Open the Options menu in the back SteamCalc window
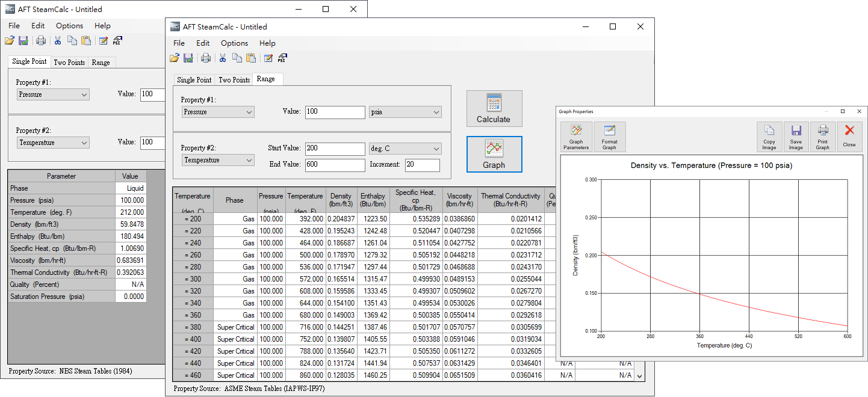Screen dimensions: 868x397 click(69, 26)
